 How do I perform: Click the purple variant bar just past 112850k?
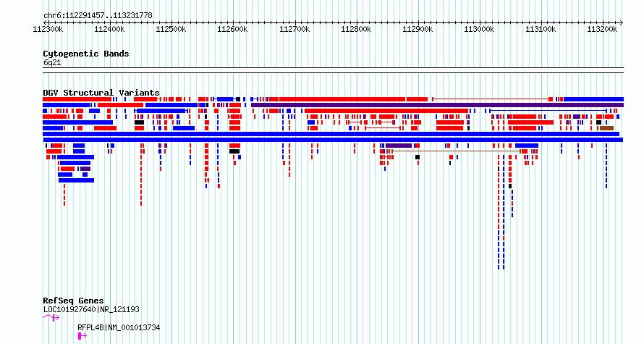tap(399, 146)
